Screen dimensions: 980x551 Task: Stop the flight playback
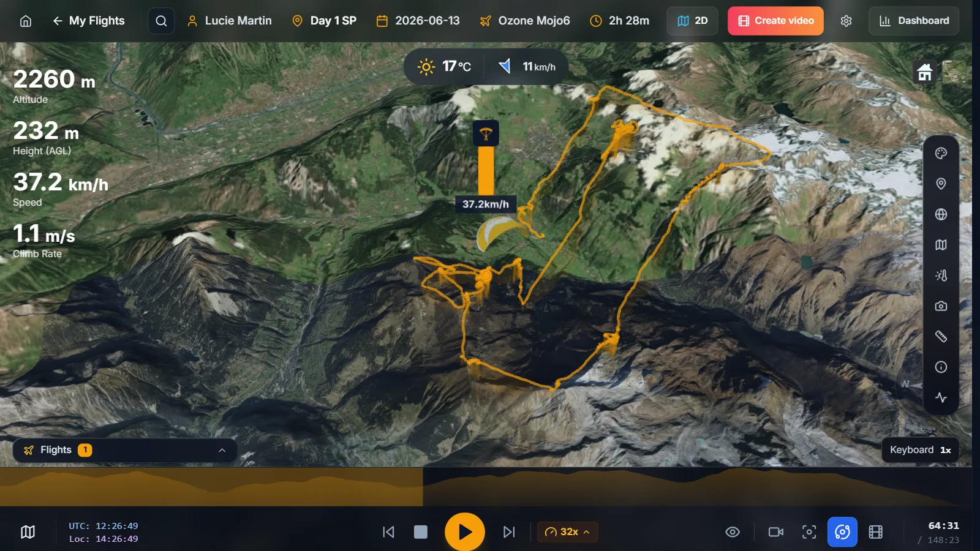coord(421,532)
